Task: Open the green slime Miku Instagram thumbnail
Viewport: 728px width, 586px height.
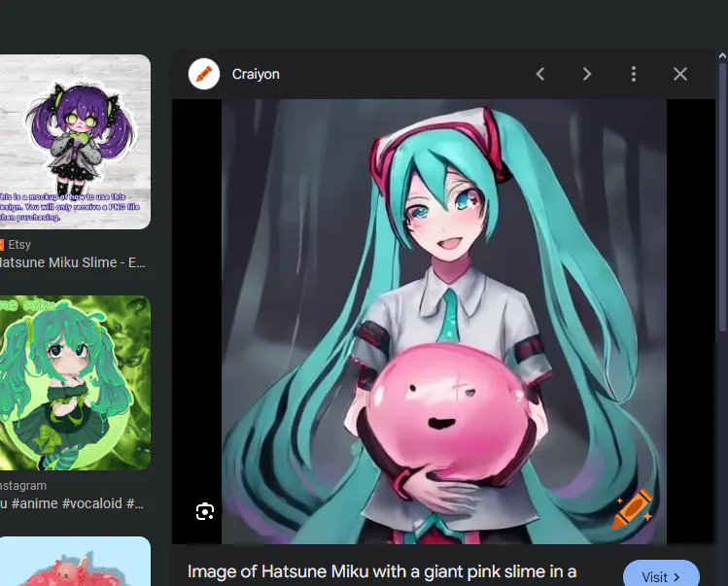Action: click(74, 383)
